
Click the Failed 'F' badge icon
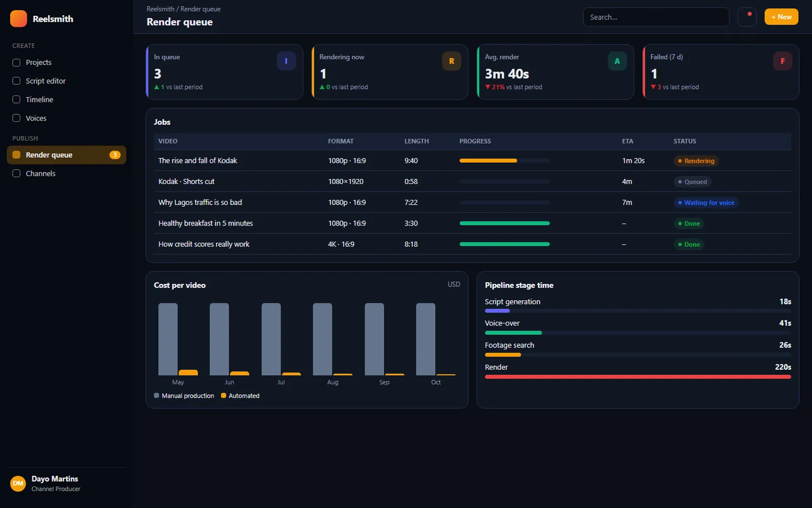(783, 61)
